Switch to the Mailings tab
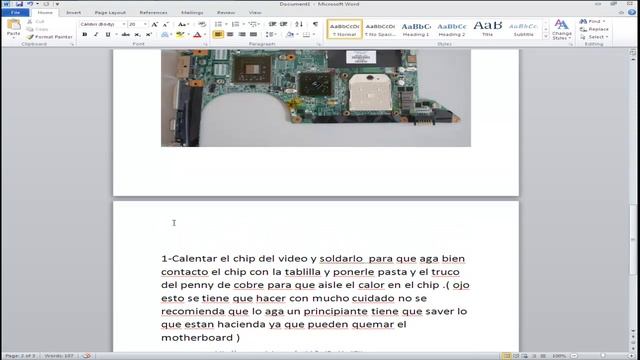 (192, 12)
